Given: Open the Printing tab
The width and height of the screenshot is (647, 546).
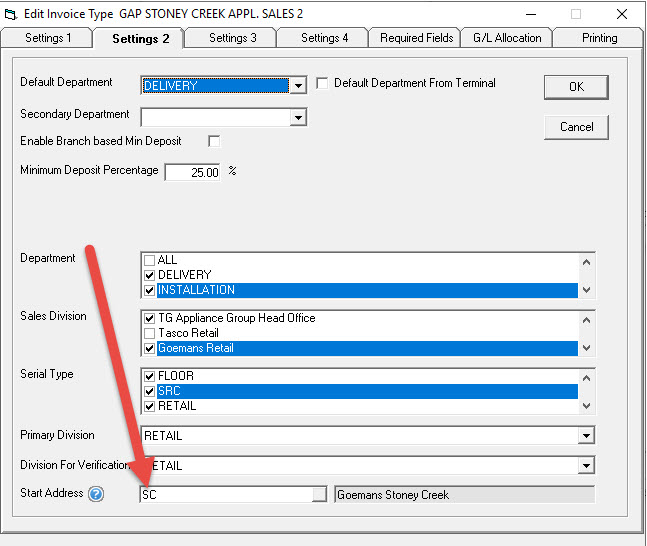Looking at the screenshot, I should click(x=599, y=38).
